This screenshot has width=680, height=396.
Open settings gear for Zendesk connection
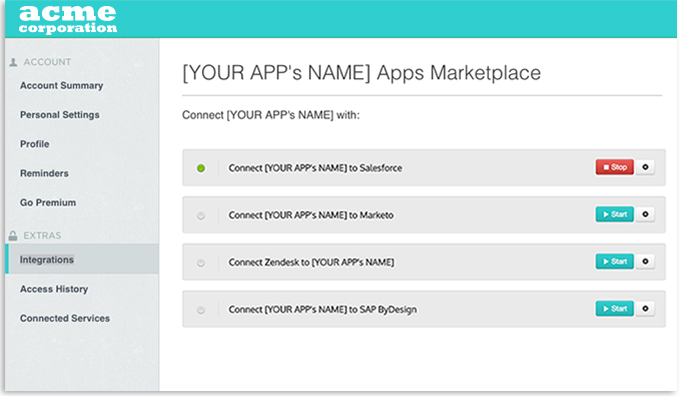[x=645, y=262]
